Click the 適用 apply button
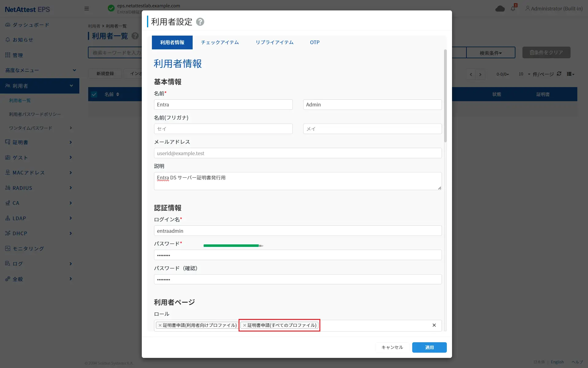 tap(429, 347)
